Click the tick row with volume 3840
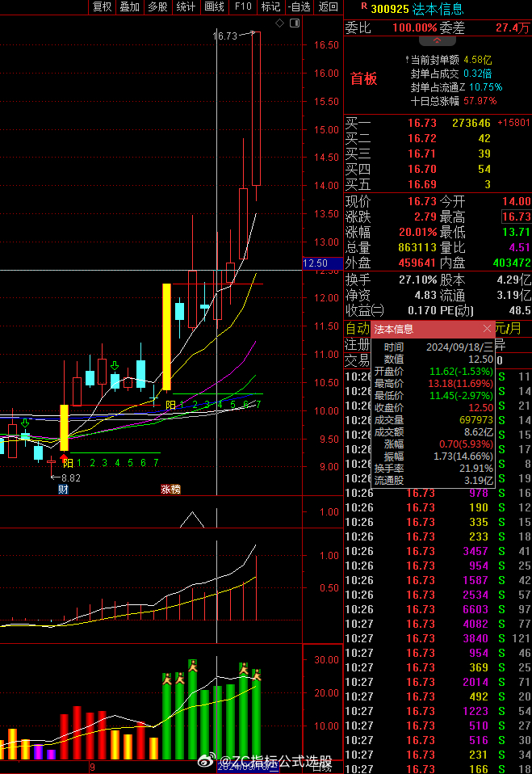The image size is (532, 774). pyautogui.click(x=438, y=638)
